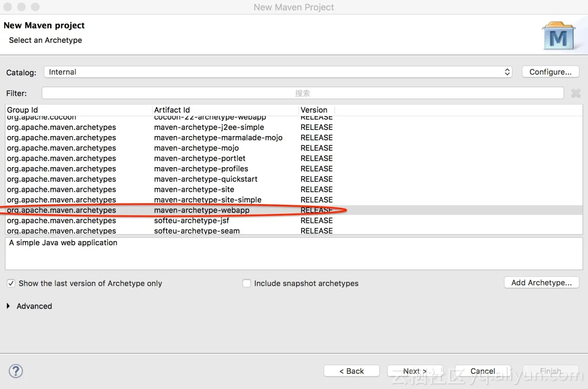This screenshot has width=588, height=389.
Task: Enable Include snapshot archetypes checkbox
Action: 247,284
